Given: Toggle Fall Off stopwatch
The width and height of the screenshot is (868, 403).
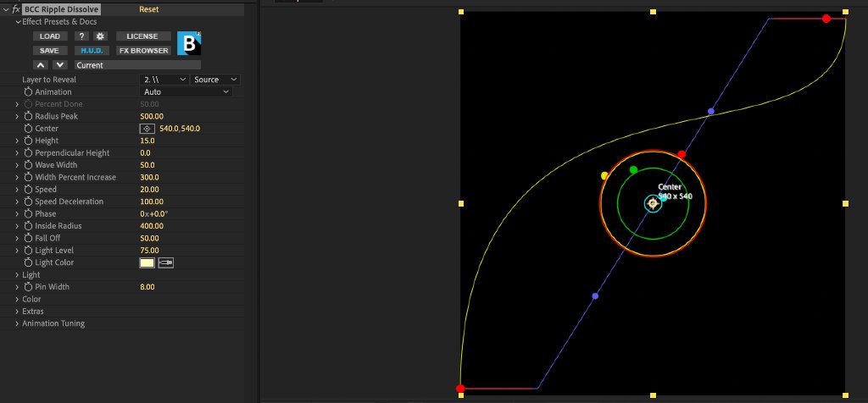Looking at the screenshot, I should coord(28,238).
